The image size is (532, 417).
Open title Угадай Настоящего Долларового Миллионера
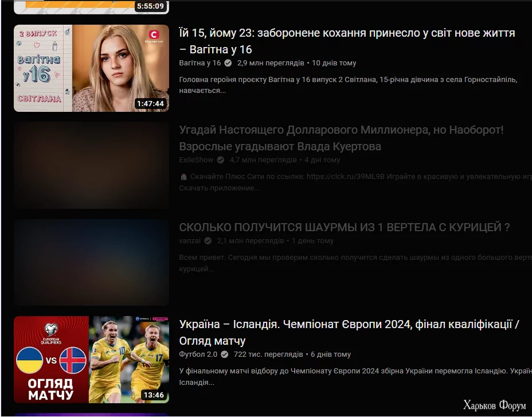click(x=341, y=138)
